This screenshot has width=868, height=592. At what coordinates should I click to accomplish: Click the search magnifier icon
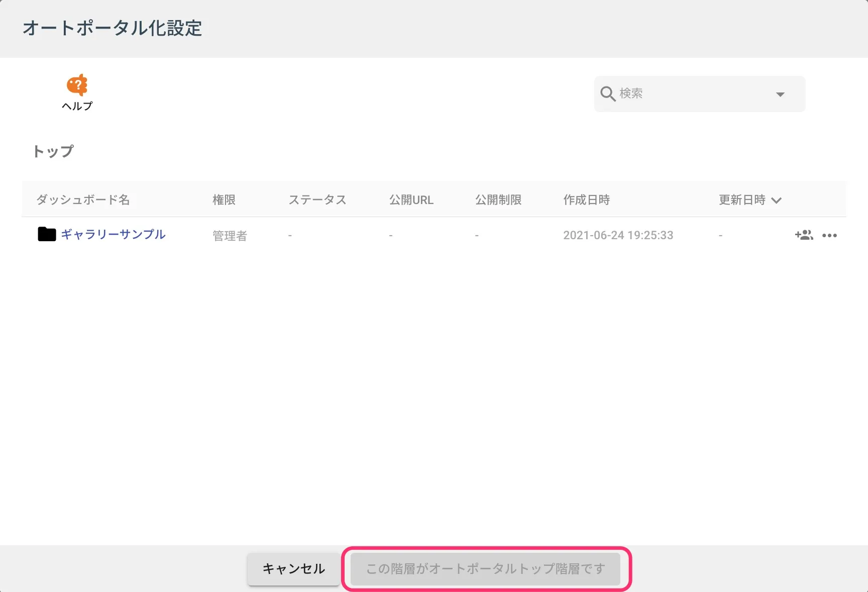[x=608, y=94]
